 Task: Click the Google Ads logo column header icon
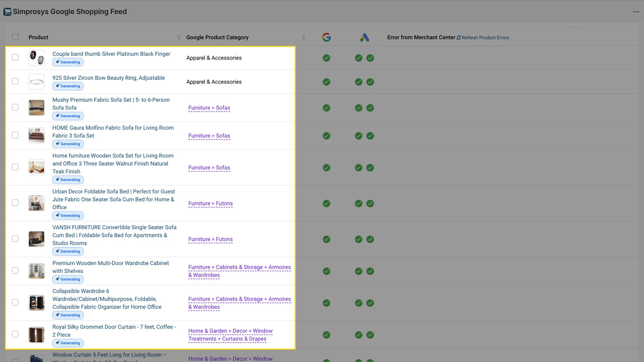(364, 37)
